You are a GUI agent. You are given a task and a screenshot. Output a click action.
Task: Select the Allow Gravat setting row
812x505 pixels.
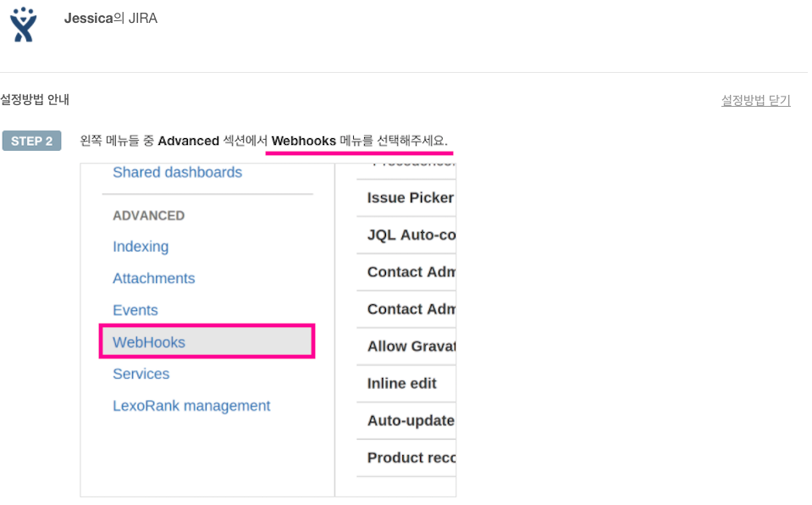[x=411, y=346]
